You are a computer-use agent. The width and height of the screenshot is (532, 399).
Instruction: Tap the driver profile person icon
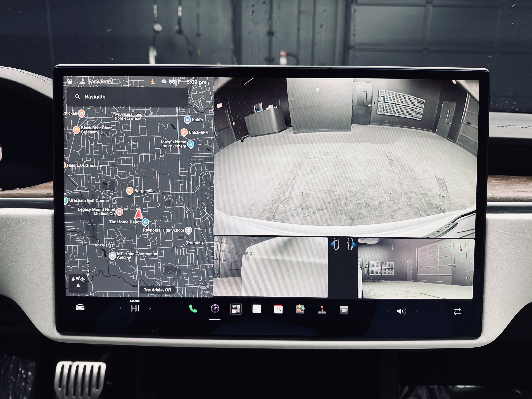pyautogui.click(x=83, y=81)
